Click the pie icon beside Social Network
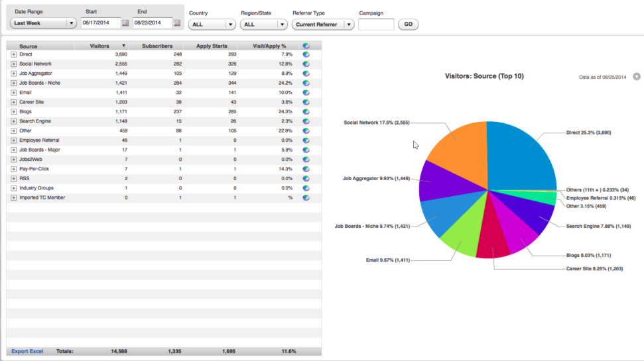Screen dimensions: 644x361 click(x=306, y=64)
